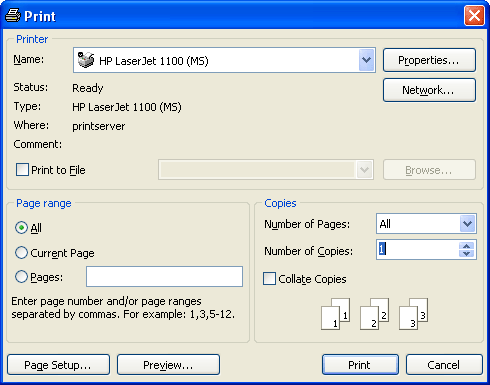
Task: Increase number of copies with up arrow
Action: (x=466, y=246)
